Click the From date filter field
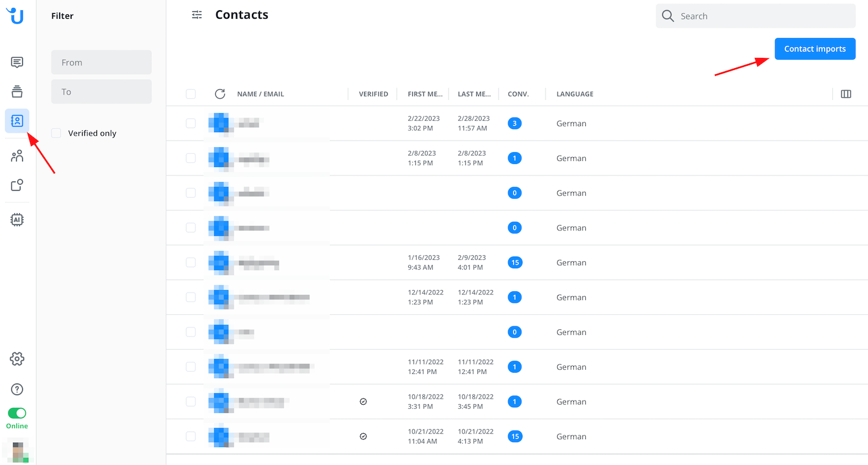Viewport: 868px width, 465px height. pyautogui.click(x=101, y=63)
